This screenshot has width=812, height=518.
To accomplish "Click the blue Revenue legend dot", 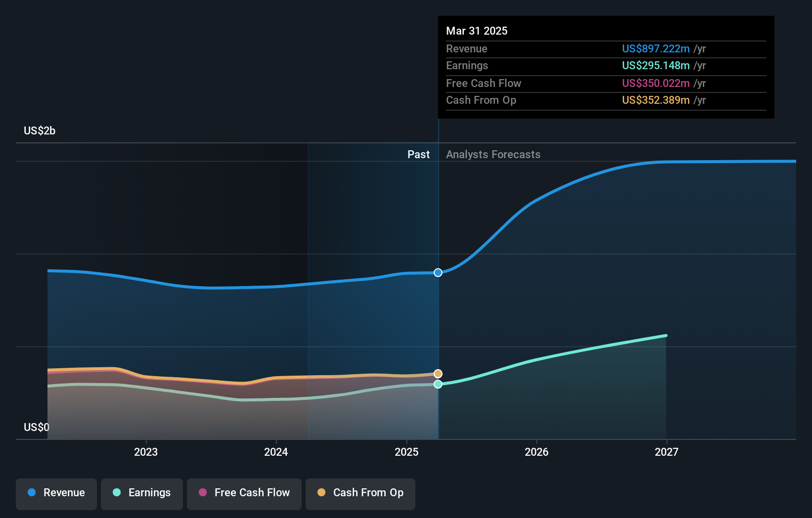I will 32,492.
